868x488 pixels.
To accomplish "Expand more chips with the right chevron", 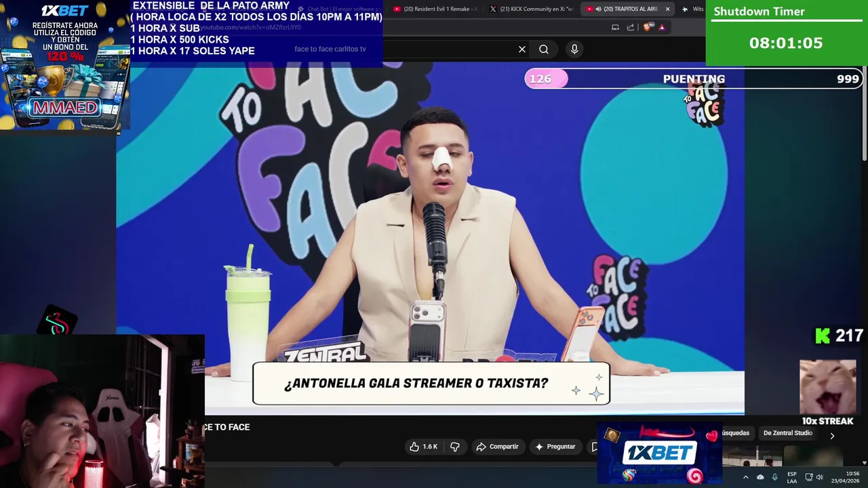I will [832, 436].
